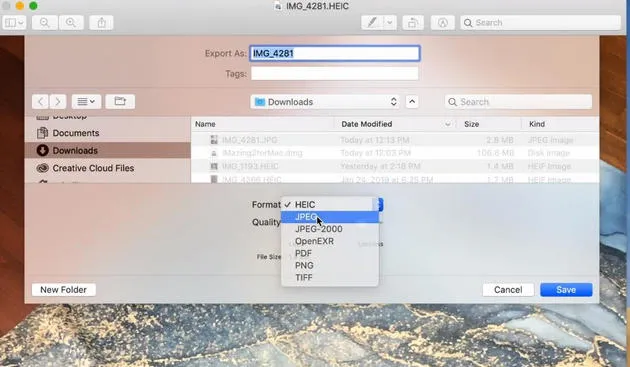This screenshot has height=367, width=630.
Task: Select the iMazing2forMac.dmg file row
Action: point(395,153)
